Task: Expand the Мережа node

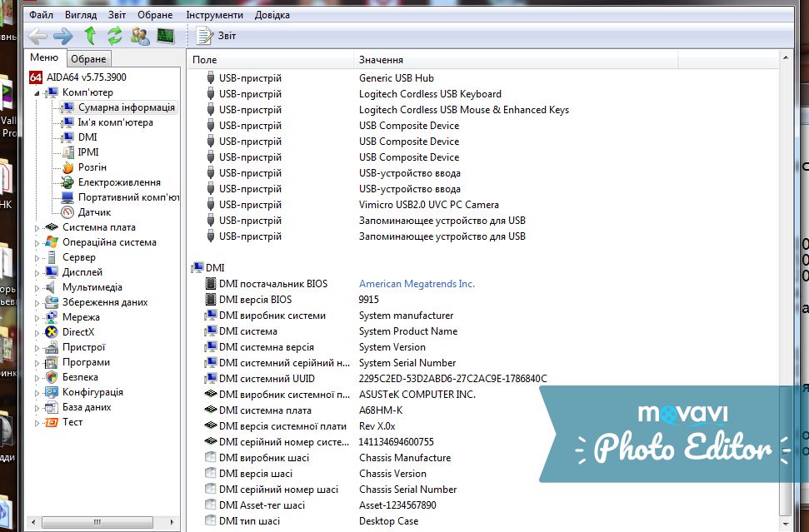Action: pos(37,317)
